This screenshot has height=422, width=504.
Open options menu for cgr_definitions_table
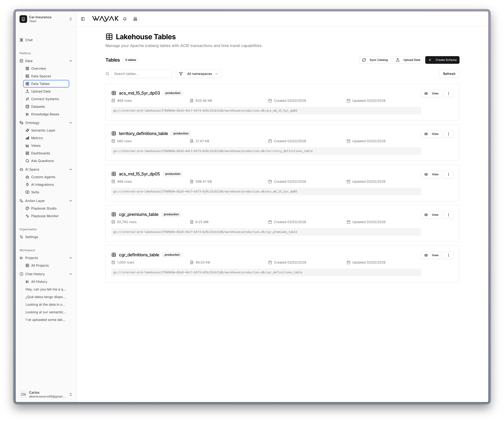(448, 255)
